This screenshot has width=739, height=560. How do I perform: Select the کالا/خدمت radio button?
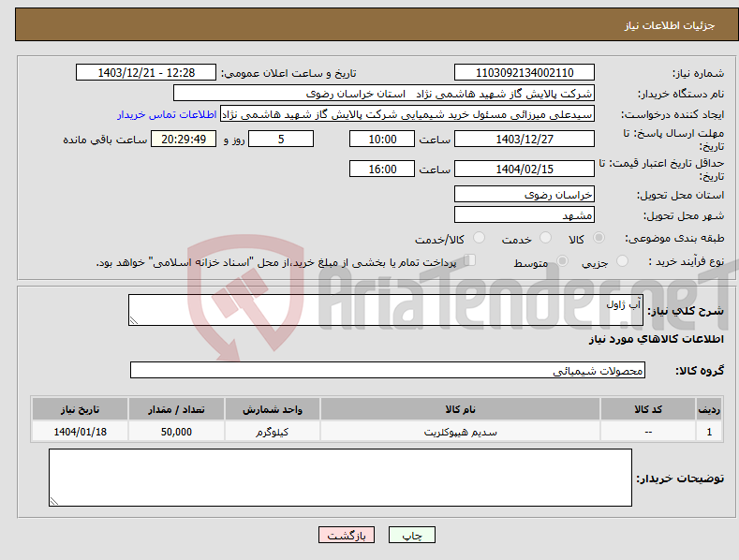tap(479, 238)
